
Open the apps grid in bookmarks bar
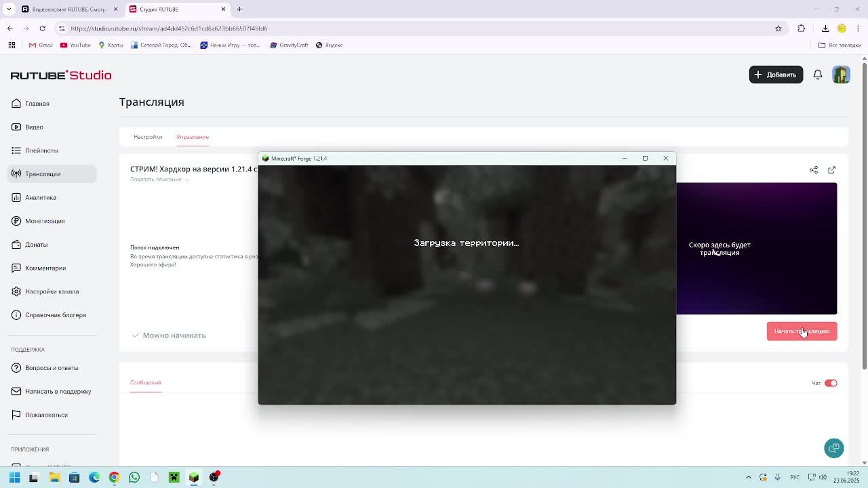click(12, 45)
